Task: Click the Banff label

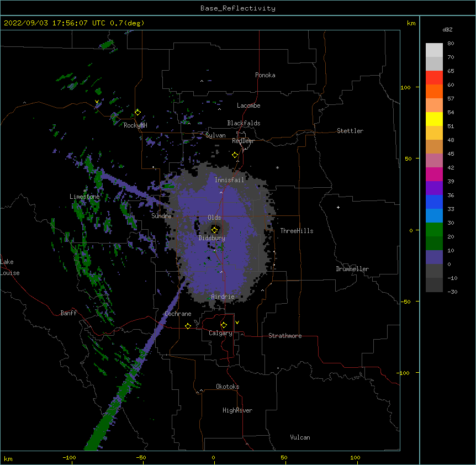Action: click(68, 313)
